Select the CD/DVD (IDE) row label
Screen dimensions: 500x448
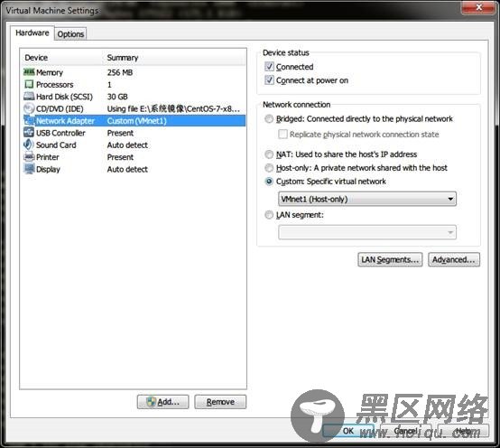(x=60, y=108)
